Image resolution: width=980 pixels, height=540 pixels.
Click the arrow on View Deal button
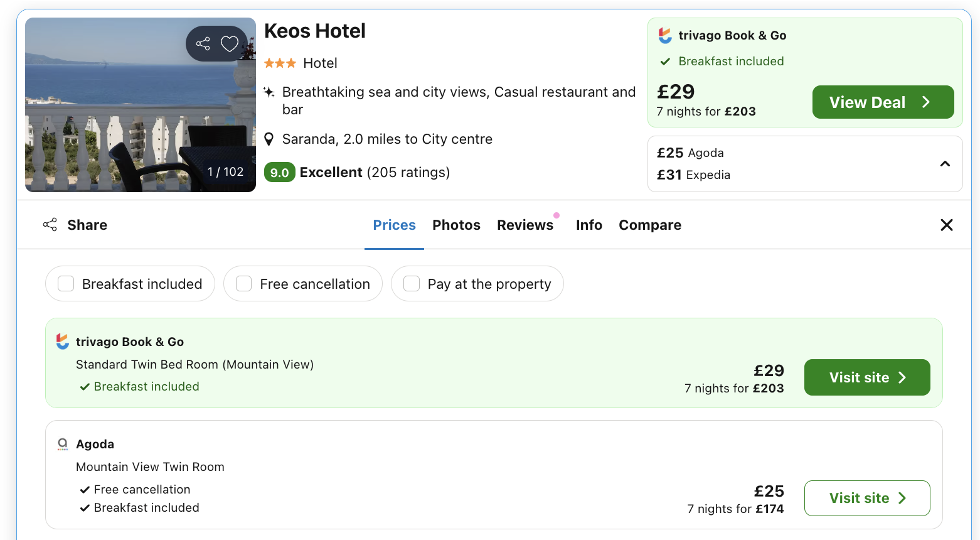tap(926, 102)
